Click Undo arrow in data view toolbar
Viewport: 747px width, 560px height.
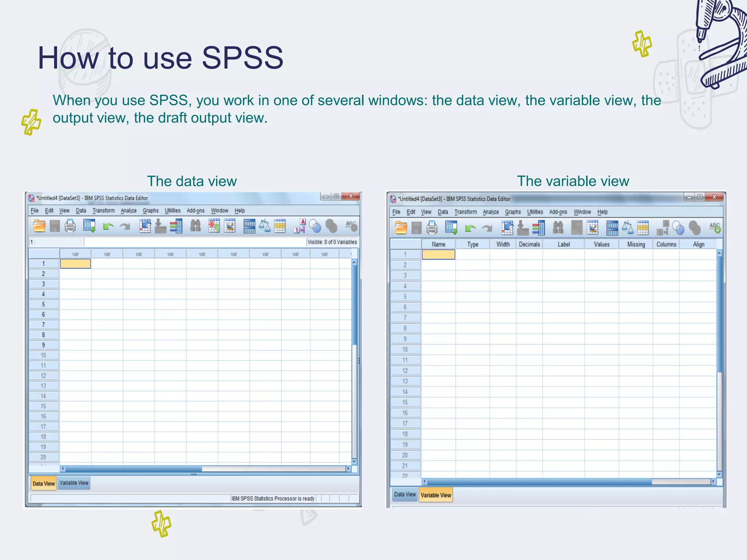tap(108, 227)
